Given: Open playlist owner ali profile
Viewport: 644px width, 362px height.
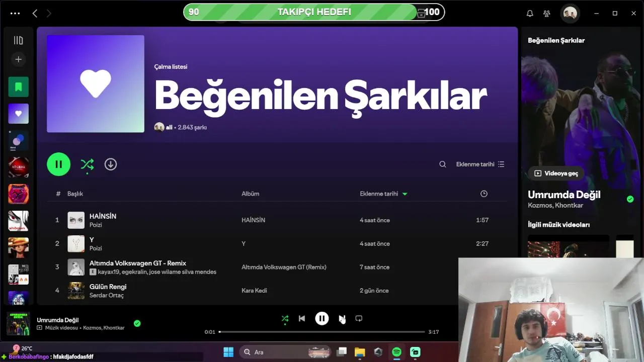Looking at the screenshot, I should [169, 127].
